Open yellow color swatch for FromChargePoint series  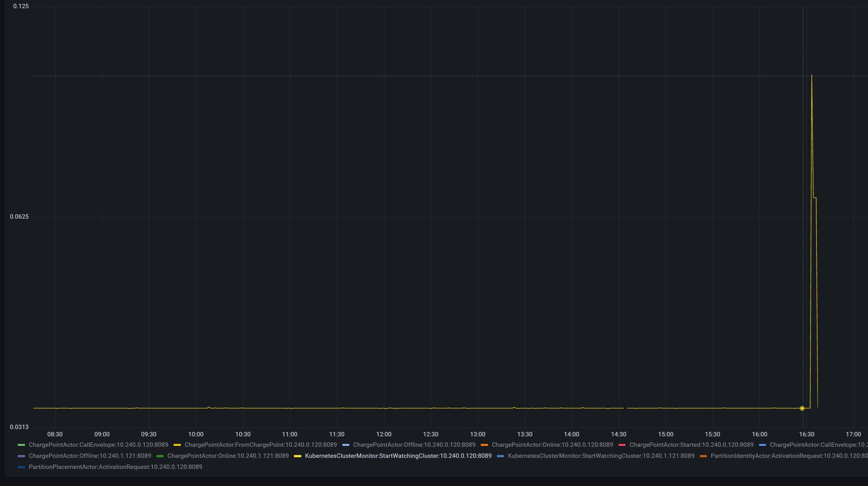click(177, 445)
